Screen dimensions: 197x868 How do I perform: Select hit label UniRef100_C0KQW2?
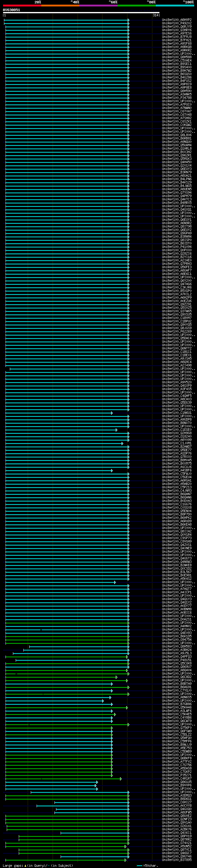coord(177,125)
